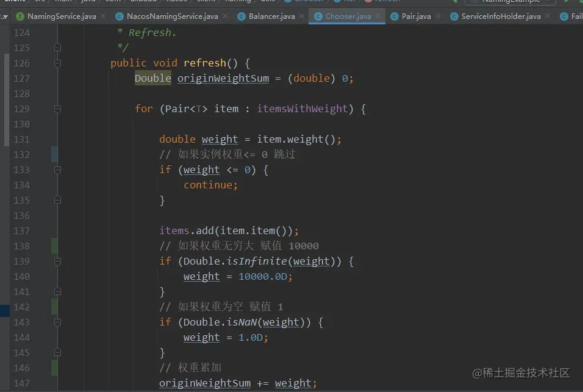Viewport: 583px width, 392px height.
Task: Click the fold end marker at line 141
Action: tap(57, 291)
